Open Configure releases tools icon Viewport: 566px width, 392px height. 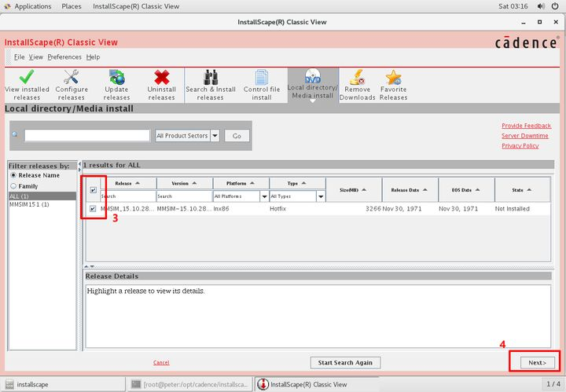click(71, 77)
